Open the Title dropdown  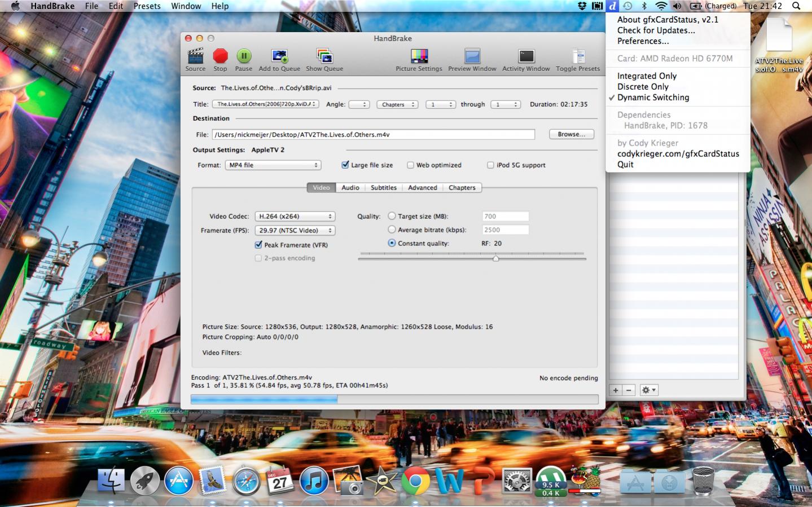tap(265, 104)
